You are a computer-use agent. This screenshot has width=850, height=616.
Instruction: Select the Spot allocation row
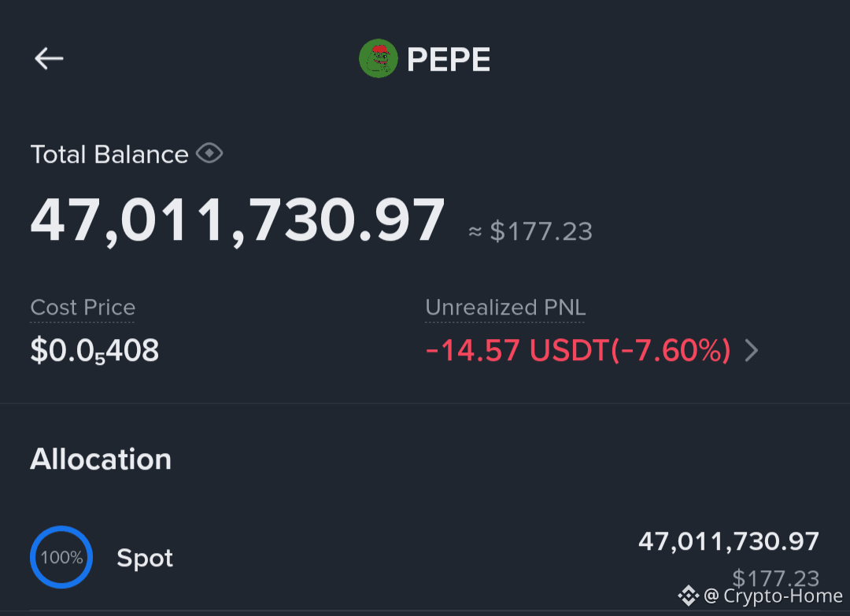click(x=425, y=558)
